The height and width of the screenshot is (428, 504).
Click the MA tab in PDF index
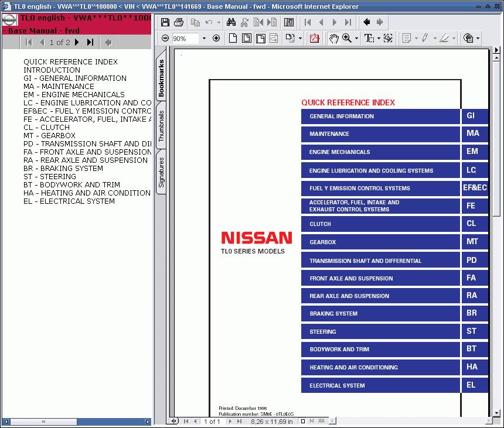[475, 133]
